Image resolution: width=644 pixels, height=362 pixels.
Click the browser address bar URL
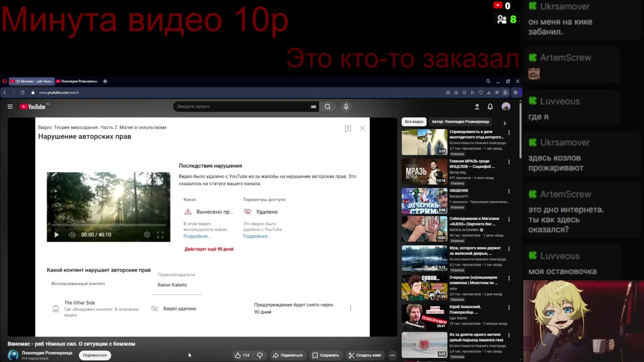59,93
